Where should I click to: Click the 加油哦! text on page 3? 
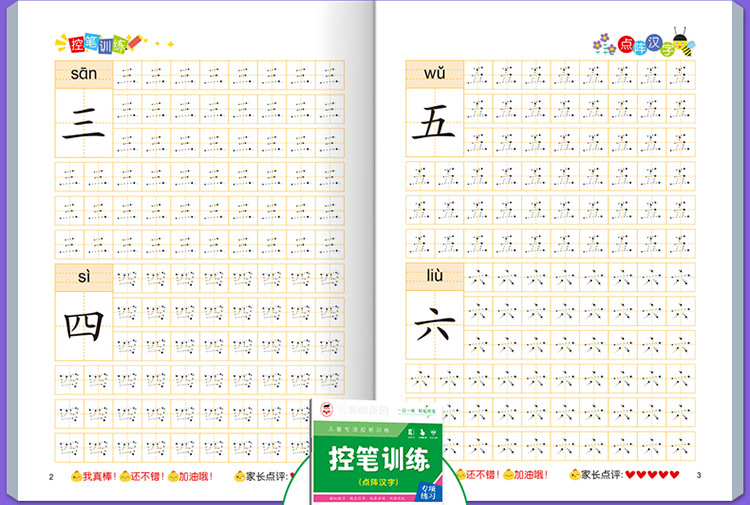(x=531, y=475)
